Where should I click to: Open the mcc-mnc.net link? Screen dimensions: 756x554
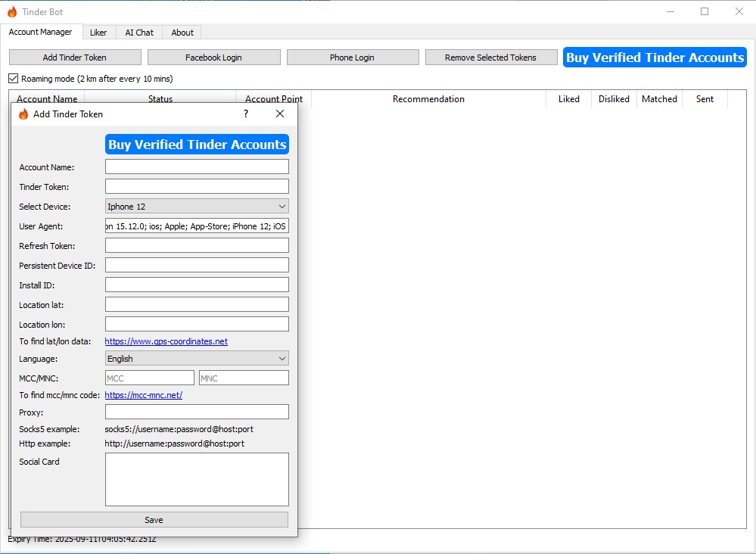[x=143, y=395]
